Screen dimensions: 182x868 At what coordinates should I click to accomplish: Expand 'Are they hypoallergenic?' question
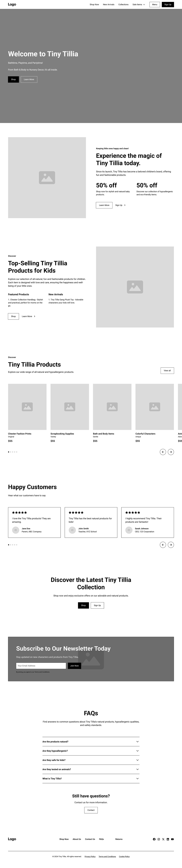click(91, 751)
